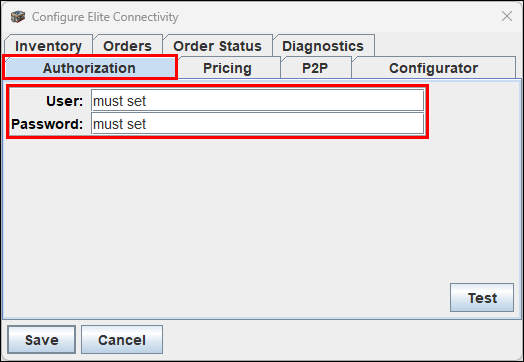
Task: Show the Configurator tab
Action: (433, 68)
